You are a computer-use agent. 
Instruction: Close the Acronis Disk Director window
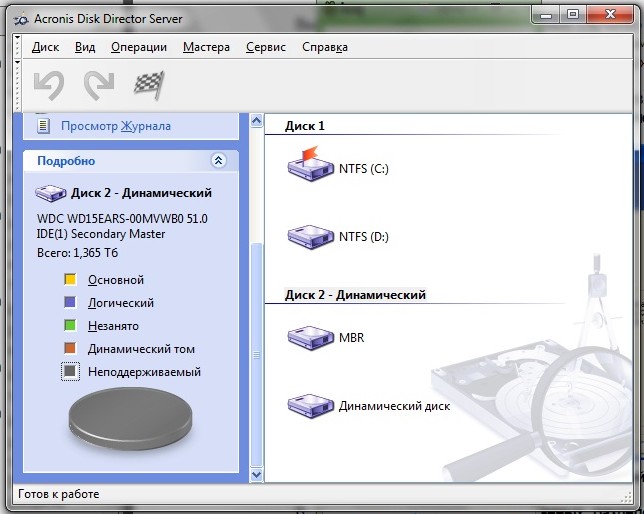(x=610, y=15)
